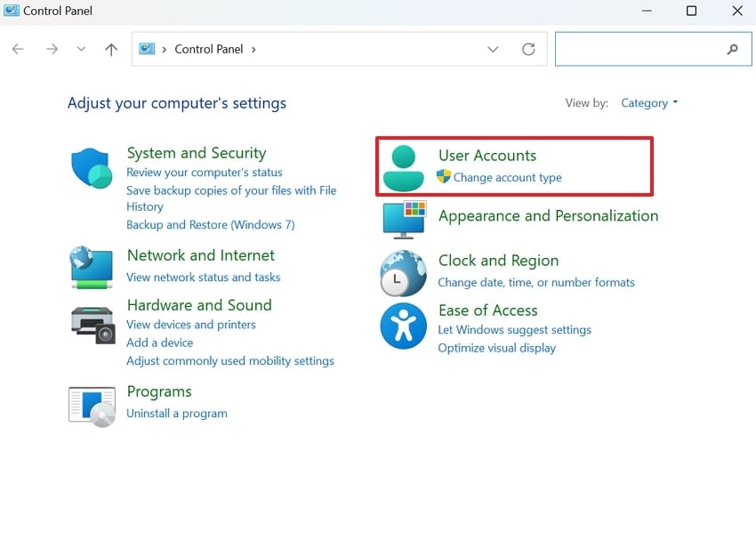The height and width of the screenshot is (556, 756).
Task: Expand chevron after Control Panel breadcrumb
Action: coord(253,49)
